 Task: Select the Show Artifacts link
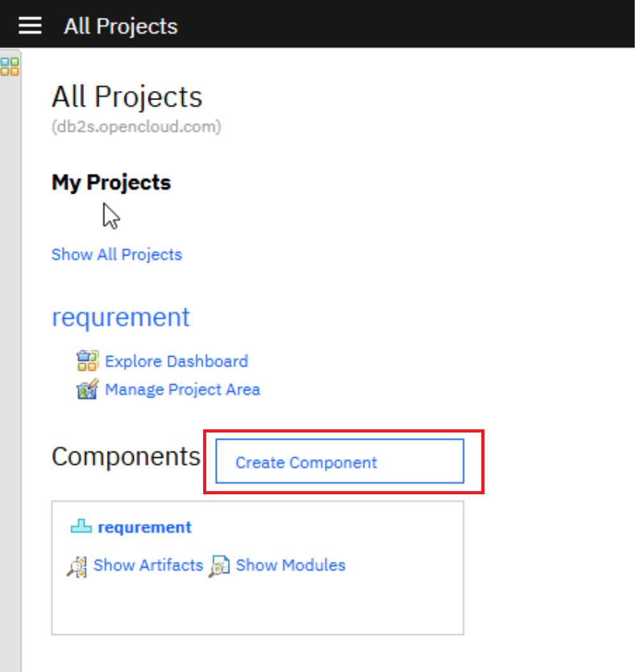click(148, 565)
